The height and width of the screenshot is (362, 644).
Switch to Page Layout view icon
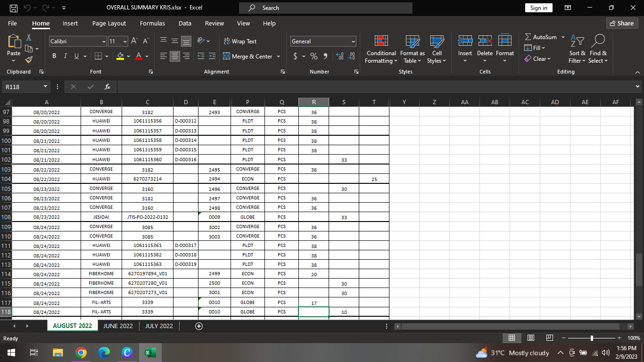(x=530, y=338)
